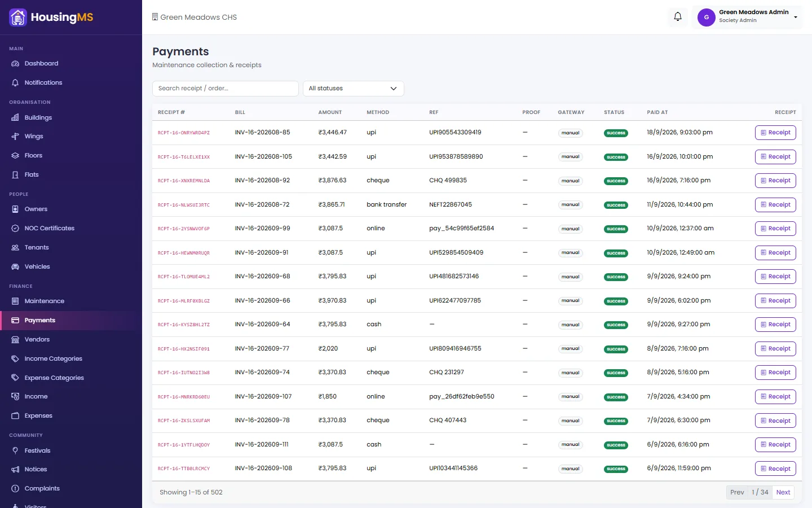The image size is (812, 508).
Task: Click the Flats sidebar icon
Action: coord(15,175)
